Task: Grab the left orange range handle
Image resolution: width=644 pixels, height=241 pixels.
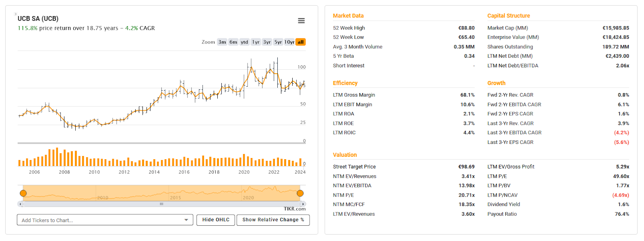Action: pyautogui.click(x=23, y=193)
